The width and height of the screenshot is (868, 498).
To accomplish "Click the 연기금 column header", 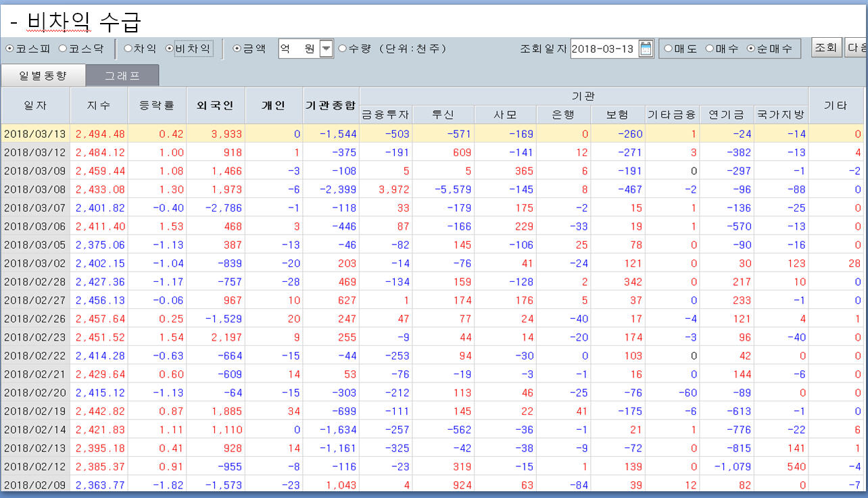I will 727,115.
